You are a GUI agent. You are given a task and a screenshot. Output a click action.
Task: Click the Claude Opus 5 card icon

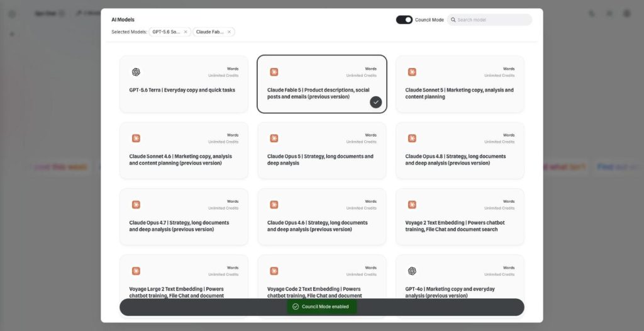tap(274, 138)
